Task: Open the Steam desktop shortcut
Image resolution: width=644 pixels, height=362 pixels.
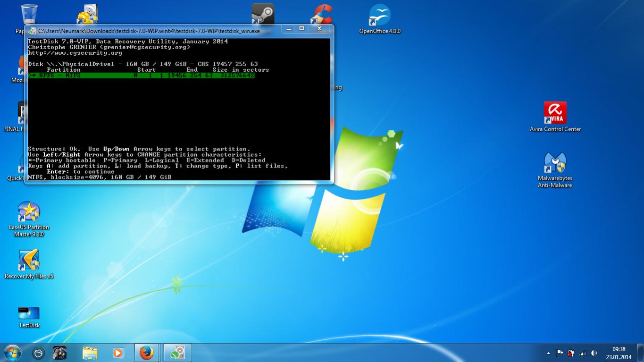Action: (x=263, y=14)
